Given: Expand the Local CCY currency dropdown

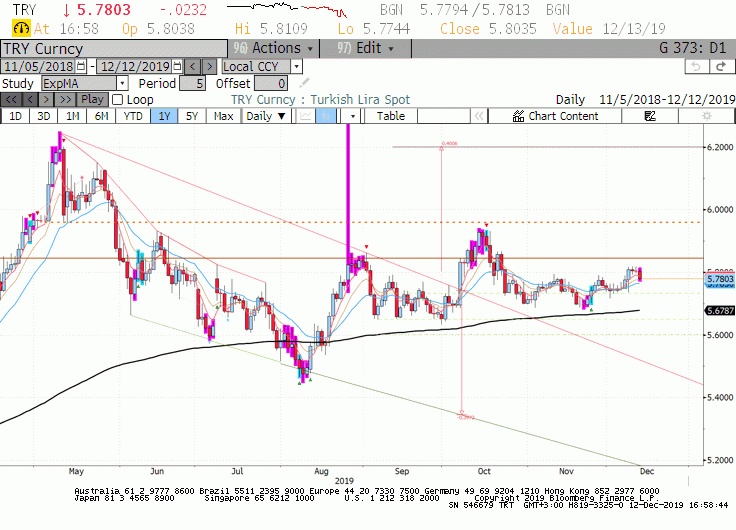Looking at the screenshot, I should tap(296, 66).
